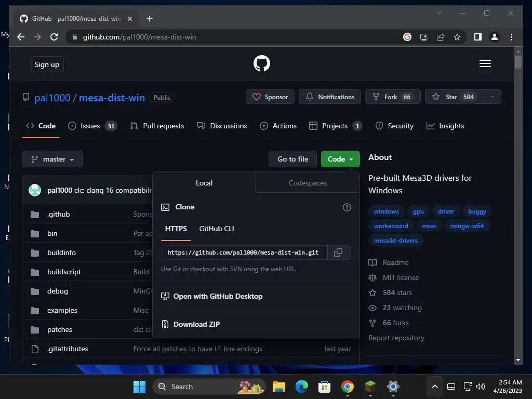Open the tab search chevron
This screenshot has width=532, height=399.
[438, 13]
